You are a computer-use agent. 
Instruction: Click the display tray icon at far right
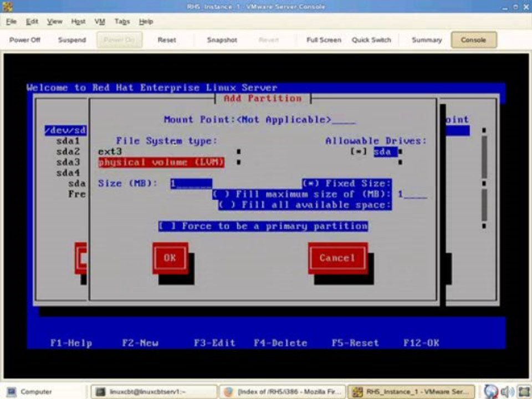tap(524, 392)
